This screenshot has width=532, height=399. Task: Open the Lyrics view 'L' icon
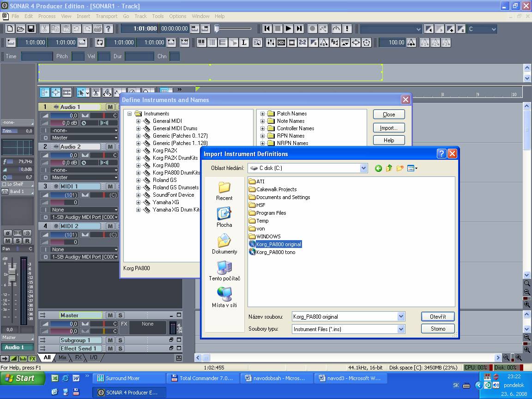pyautogui.click(x=244, y=42)
